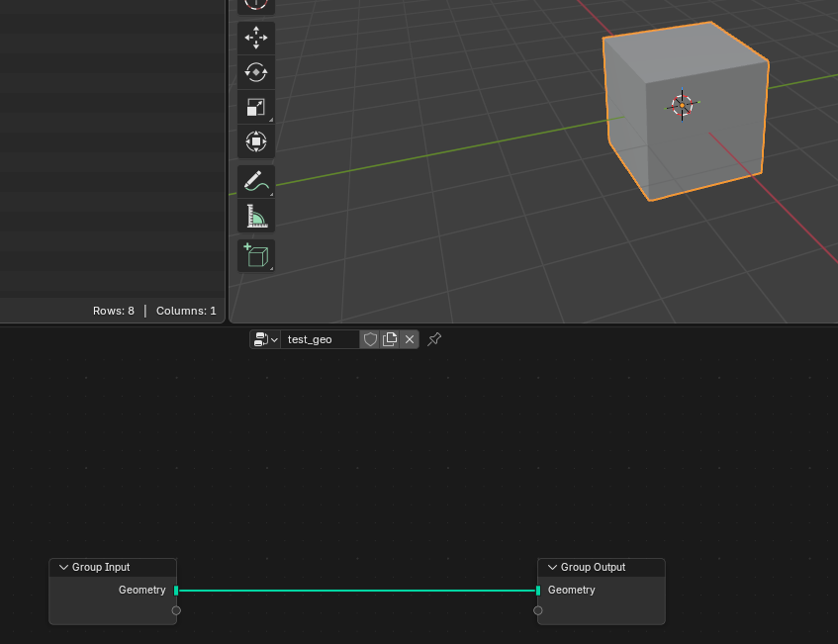Image resolution: width=838 pixels, height=644 pixels.
Task: Click empty socket on Group Output
Action: [x=537, y=610]
